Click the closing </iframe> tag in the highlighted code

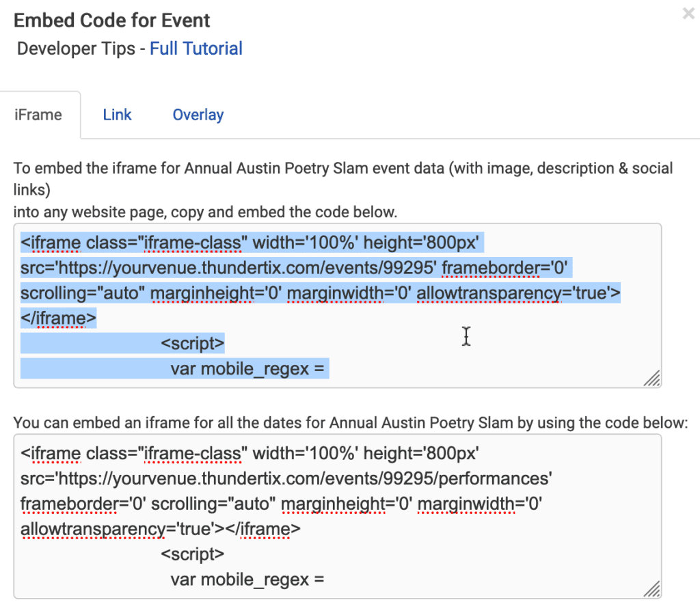coord(58,318)
